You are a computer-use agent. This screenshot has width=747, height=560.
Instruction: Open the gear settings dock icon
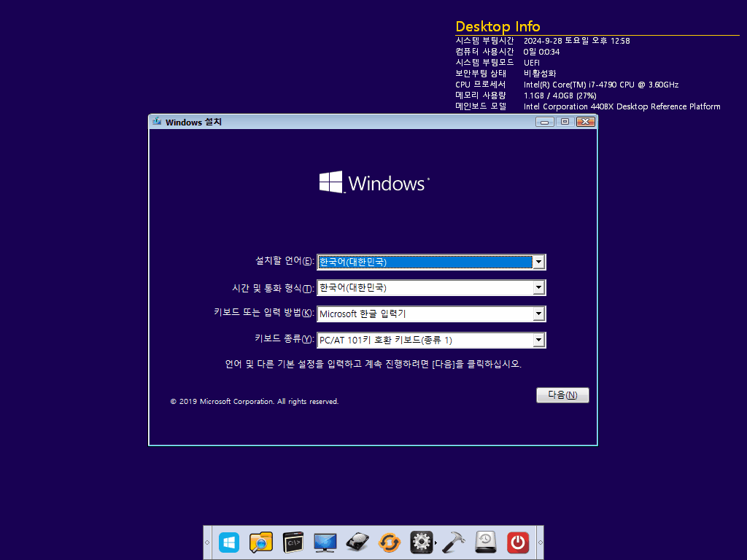pos(421,542)
